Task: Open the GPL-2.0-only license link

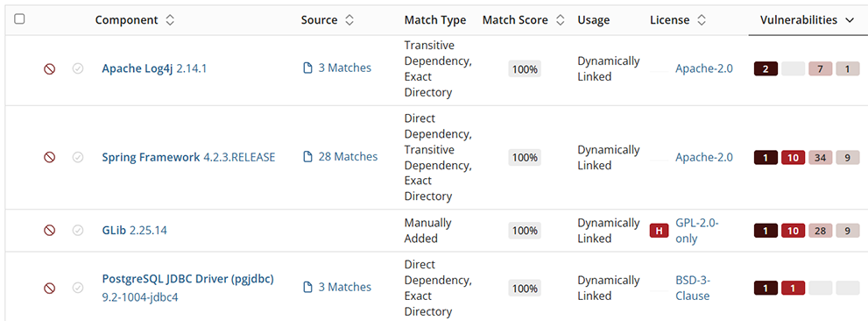Action: click(697, 231)
